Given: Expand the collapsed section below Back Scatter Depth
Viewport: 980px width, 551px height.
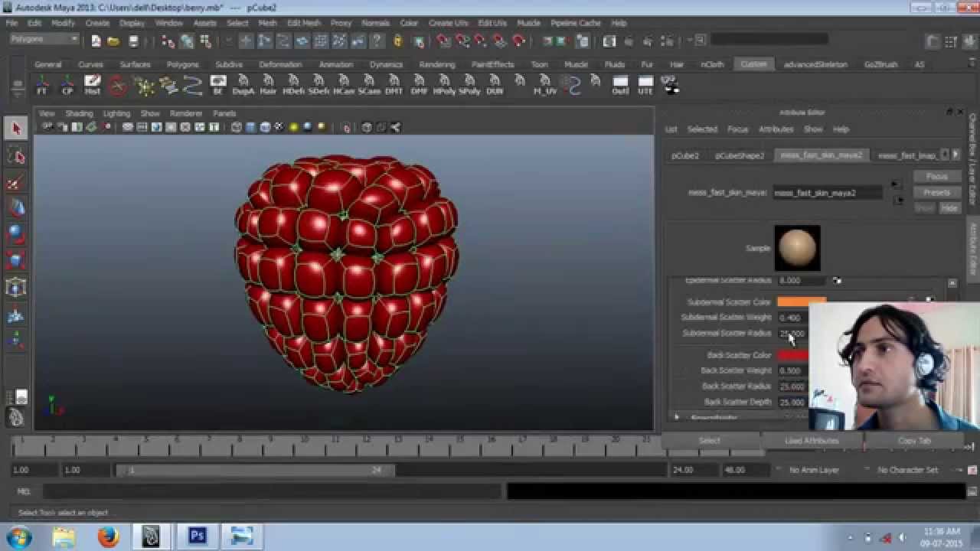Looking at the screenshot, I should pos(677,418).
